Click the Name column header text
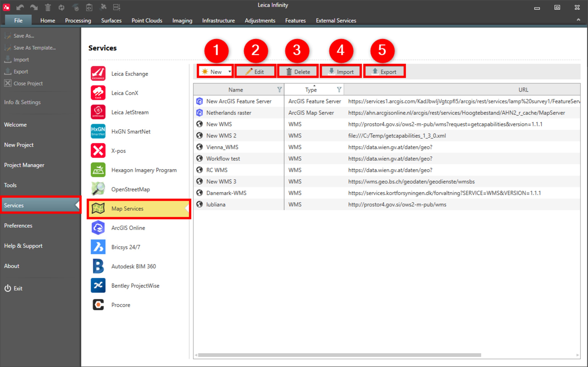The height and width of the screenshot is (367, 588). [235, 90]
